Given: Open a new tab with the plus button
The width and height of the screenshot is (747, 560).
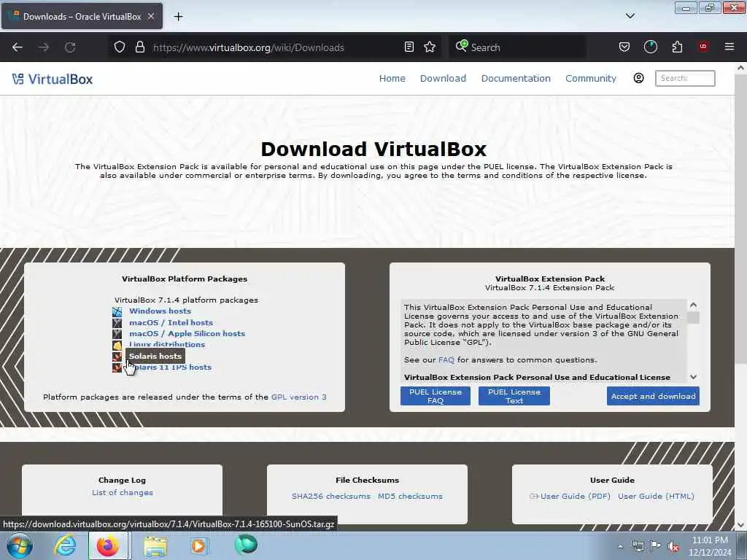Looking at the screenshot, I should 178,17.
